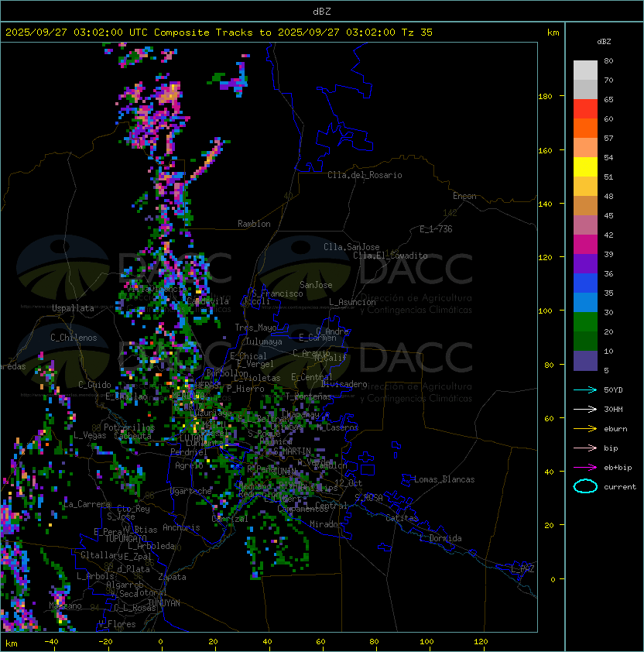
Task: Click the '180' tick on right axis
Action: tap(545, 97)
